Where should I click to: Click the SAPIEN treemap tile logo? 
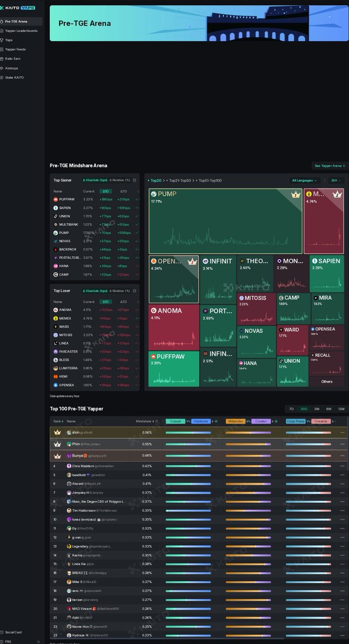(x=315, y=261)
